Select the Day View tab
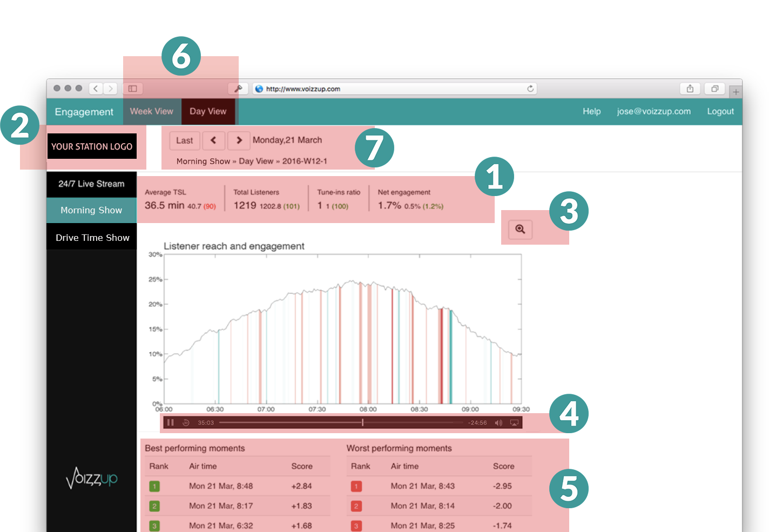Screen dimensions: 782x532 tap(208, 111)
